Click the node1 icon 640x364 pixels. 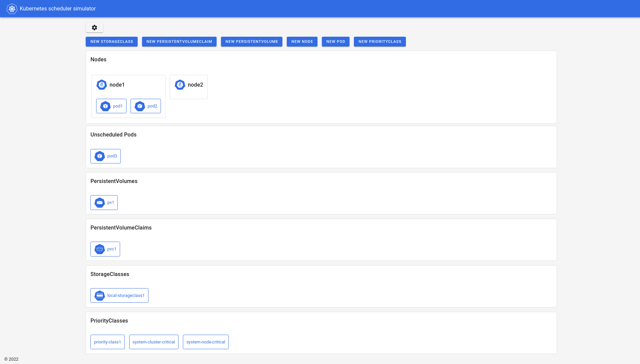click(x=102, y=85)
